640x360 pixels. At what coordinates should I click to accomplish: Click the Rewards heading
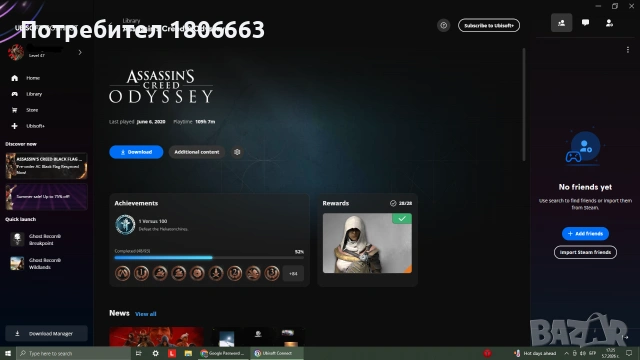(336, 203)
